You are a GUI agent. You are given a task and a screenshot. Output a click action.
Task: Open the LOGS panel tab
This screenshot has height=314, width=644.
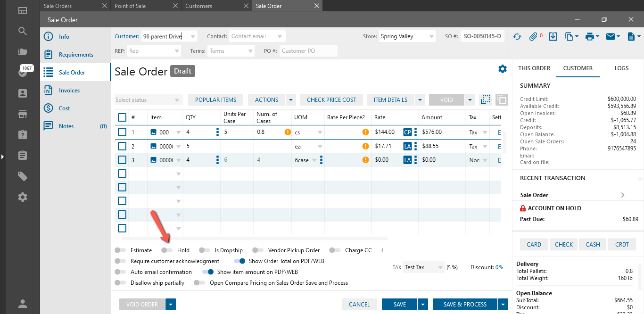click(x=621, y=68)
